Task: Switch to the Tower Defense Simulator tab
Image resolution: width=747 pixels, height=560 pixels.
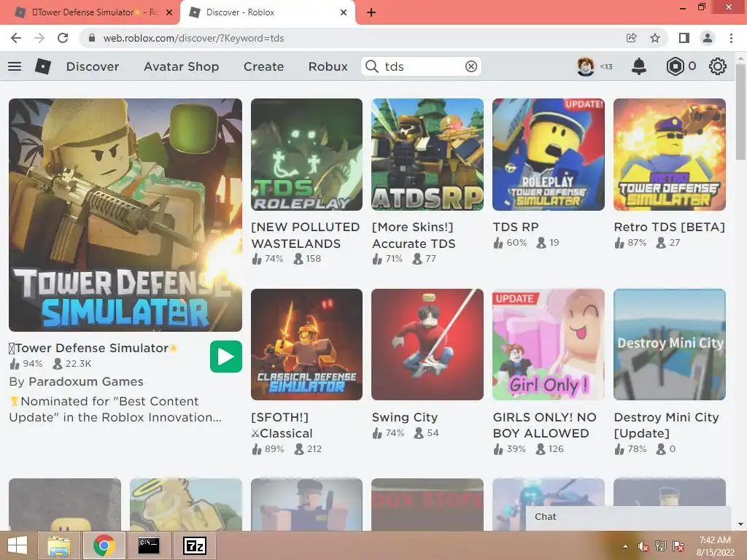Action: coord(90,12)
